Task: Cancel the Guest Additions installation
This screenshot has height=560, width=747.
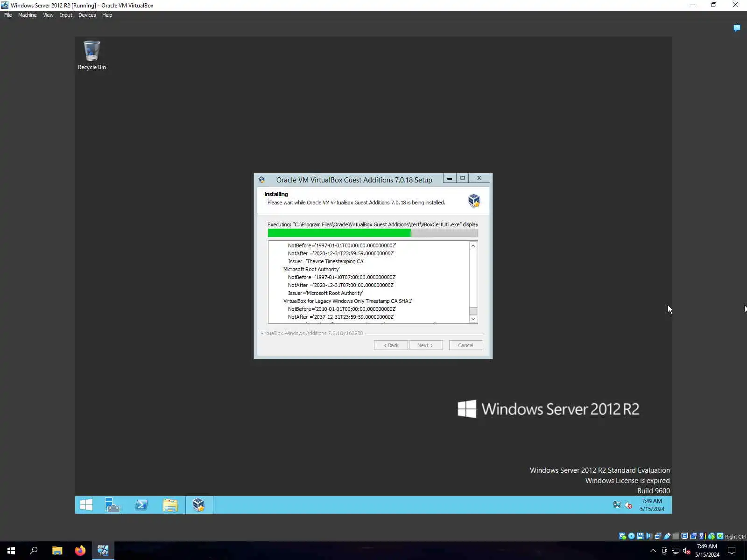Action: tap(465, 345)
